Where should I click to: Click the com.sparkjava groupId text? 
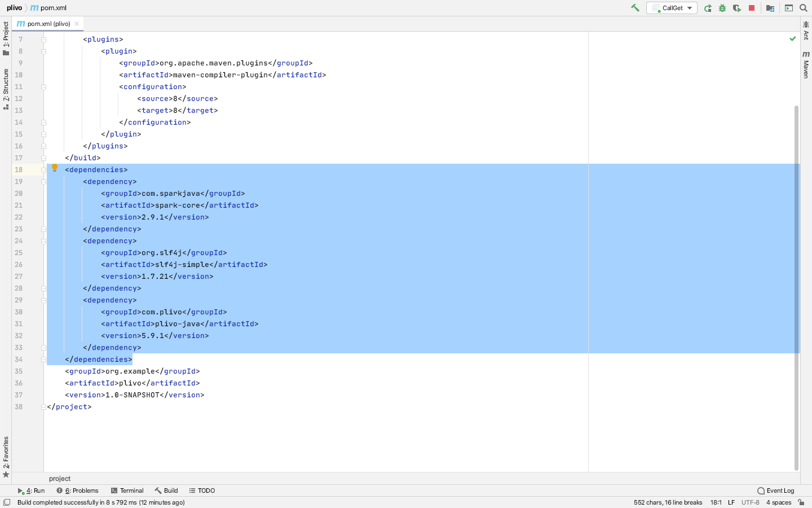tap(171, 194)
